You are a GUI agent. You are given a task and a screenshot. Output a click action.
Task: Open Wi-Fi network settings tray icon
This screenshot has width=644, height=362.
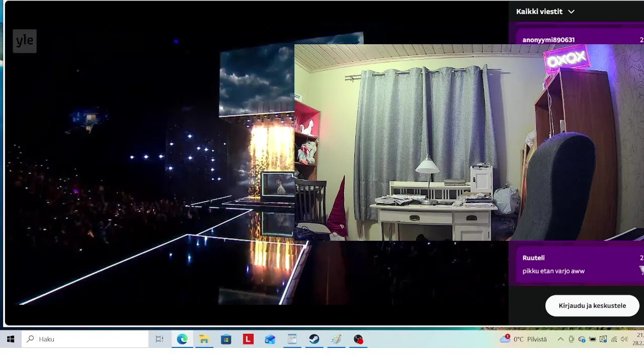tap(614, 339)
